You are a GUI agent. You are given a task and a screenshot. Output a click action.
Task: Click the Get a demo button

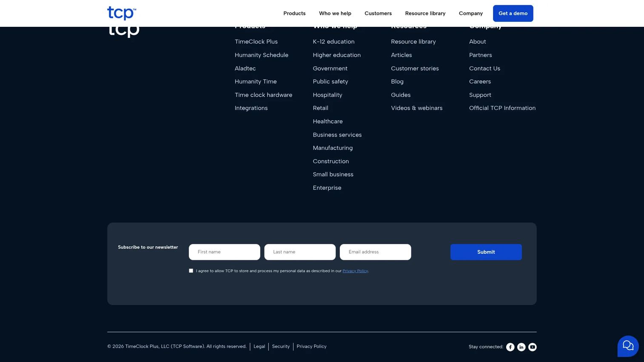[x=513, y=13]
